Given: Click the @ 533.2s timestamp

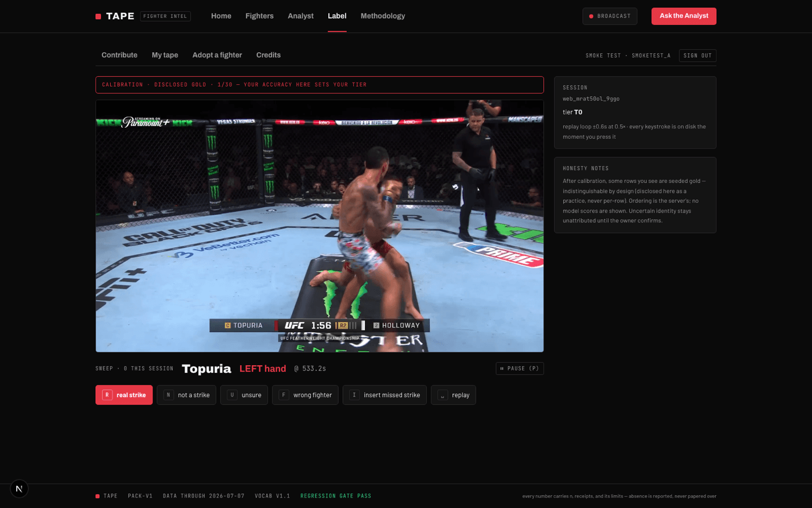Looking at the screenshot, I should [310, 369].
